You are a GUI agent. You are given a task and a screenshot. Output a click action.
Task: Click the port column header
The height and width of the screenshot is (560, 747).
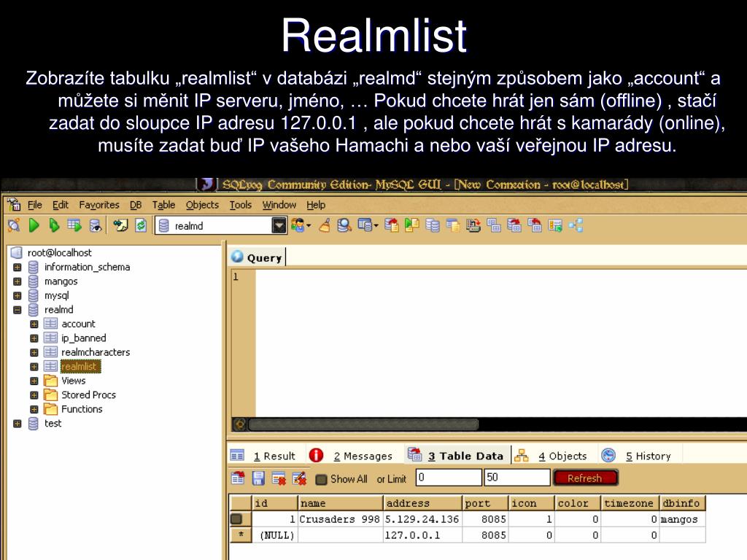click(x=484, y=503)
